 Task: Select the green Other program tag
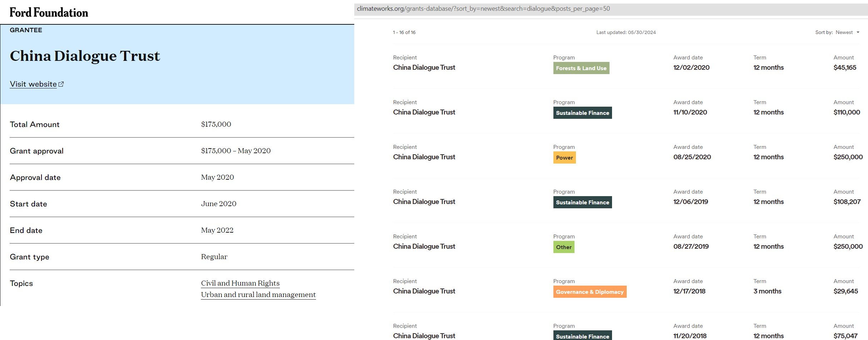[563, 247]
